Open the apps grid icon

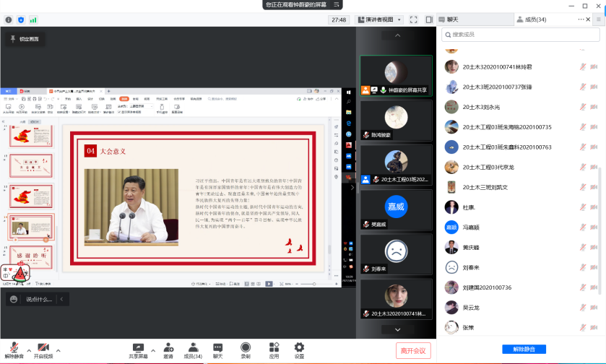point(274,348)
